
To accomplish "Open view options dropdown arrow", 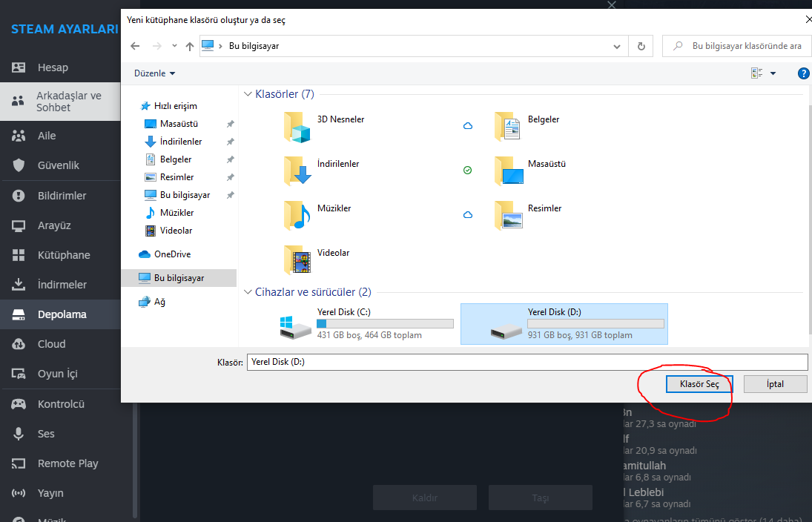I will click(x=773, y=73).
